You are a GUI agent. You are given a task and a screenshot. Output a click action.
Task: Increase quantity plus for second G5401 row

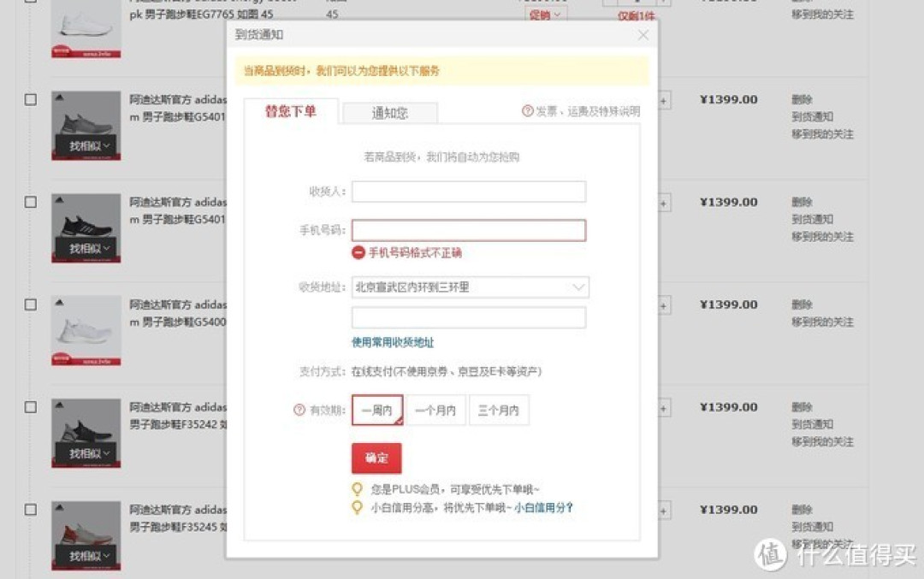(x=664, y=204)
